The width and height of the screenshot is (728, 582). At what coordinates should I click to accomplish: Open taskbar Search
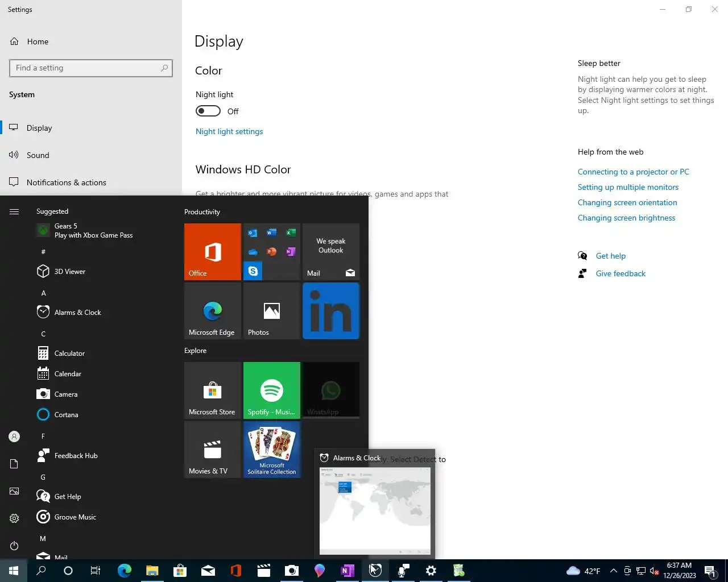pos(41,571)
